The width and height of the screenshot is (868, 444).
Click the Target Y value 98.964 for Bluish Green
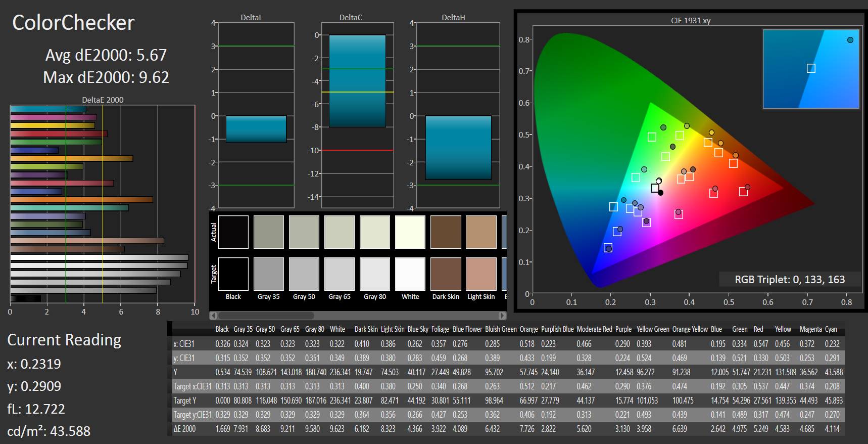(494, 401)
